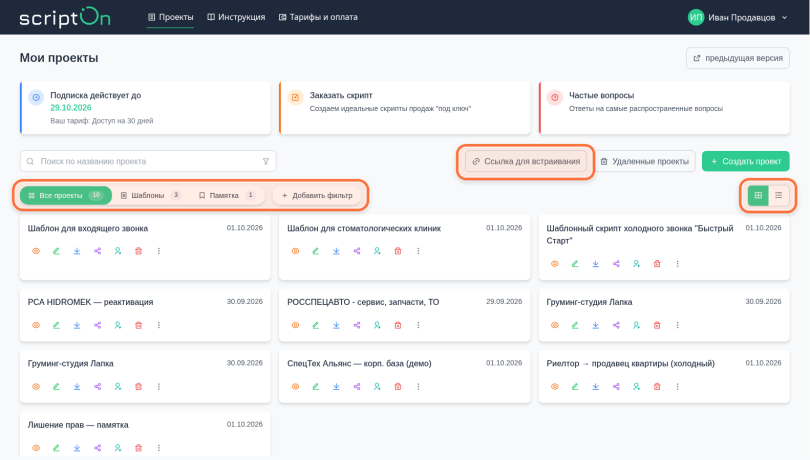Download "СпецТех Альянс" project

coord(336,387)
